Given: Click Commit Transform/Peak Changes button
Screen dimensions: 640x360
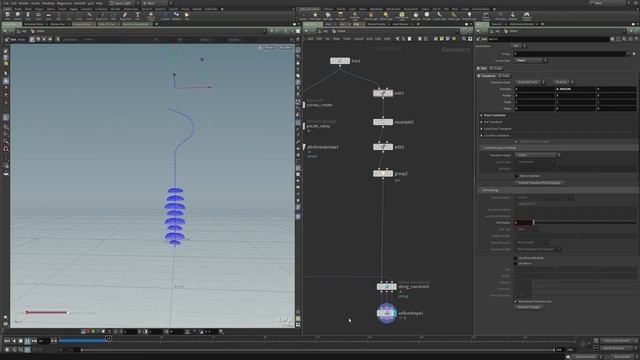Looking at the screenshot, I should pos(539,183).
